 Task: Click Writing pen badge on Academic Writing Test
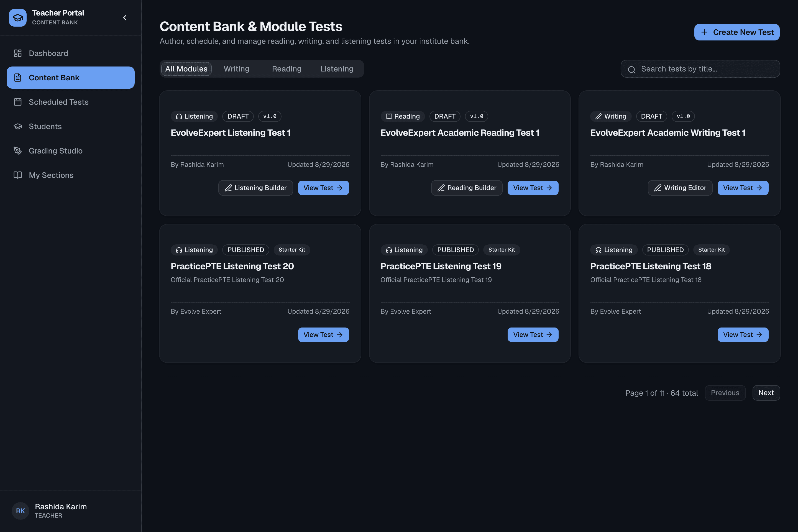click(611, 116)
